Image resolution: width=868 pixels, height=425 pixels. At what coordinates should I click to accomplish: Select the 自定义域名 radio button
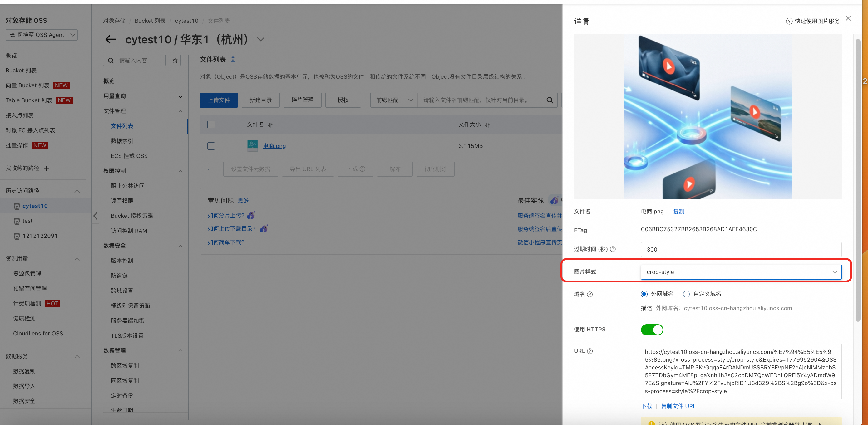tap(686, 294)
